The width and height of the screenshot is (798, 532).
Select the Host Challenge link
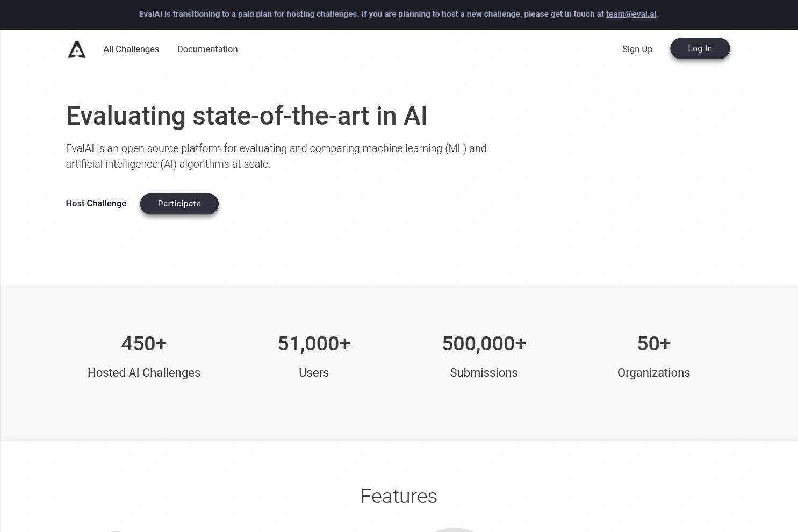coord(96,203)
